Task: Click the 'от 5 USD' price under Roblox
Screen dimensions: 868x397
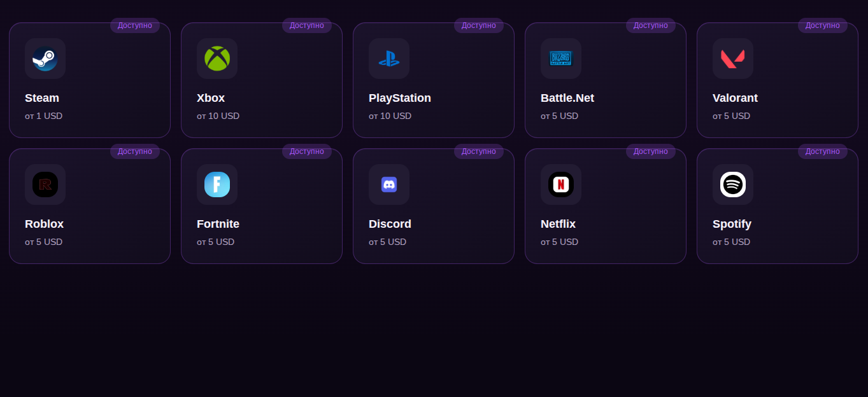Action: point(44,242)
